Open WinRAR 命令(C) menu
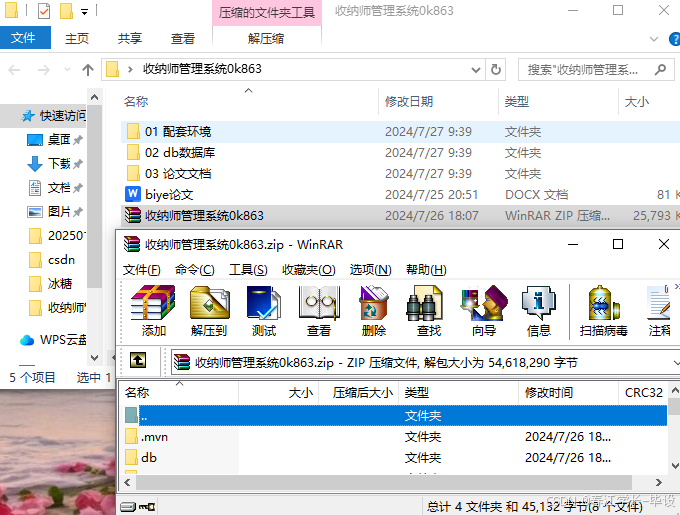The image size is (680, 515). 194,270
